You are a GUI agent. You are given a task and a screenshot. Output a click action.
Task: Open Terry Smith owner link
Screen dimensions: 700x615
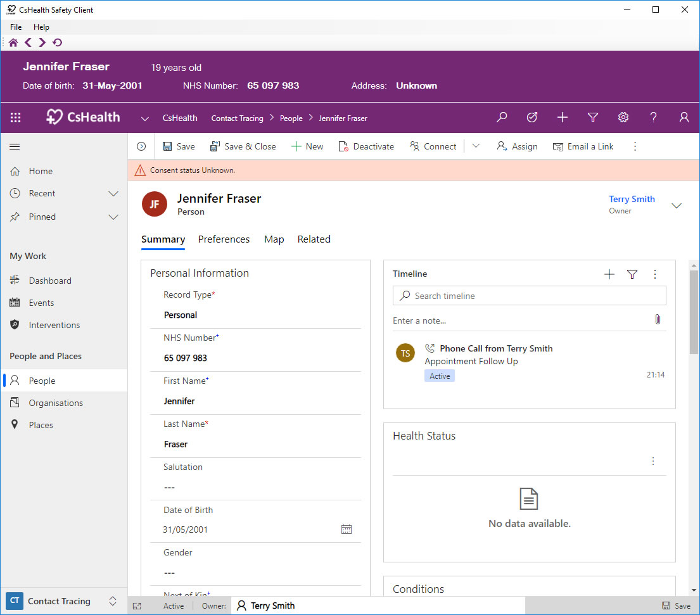pos(632,199)
